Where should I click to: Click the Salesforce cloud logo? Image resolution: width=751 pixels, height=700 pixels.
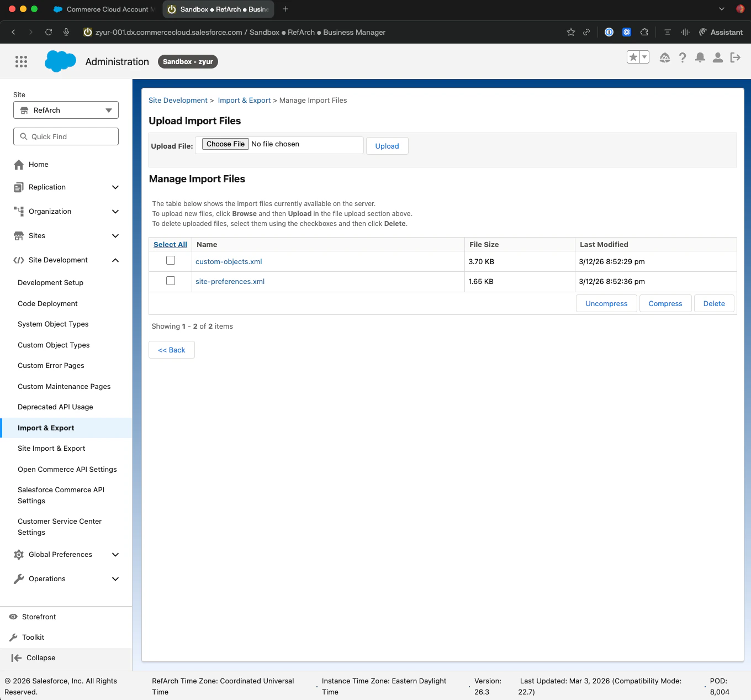[x=60, y=61]
